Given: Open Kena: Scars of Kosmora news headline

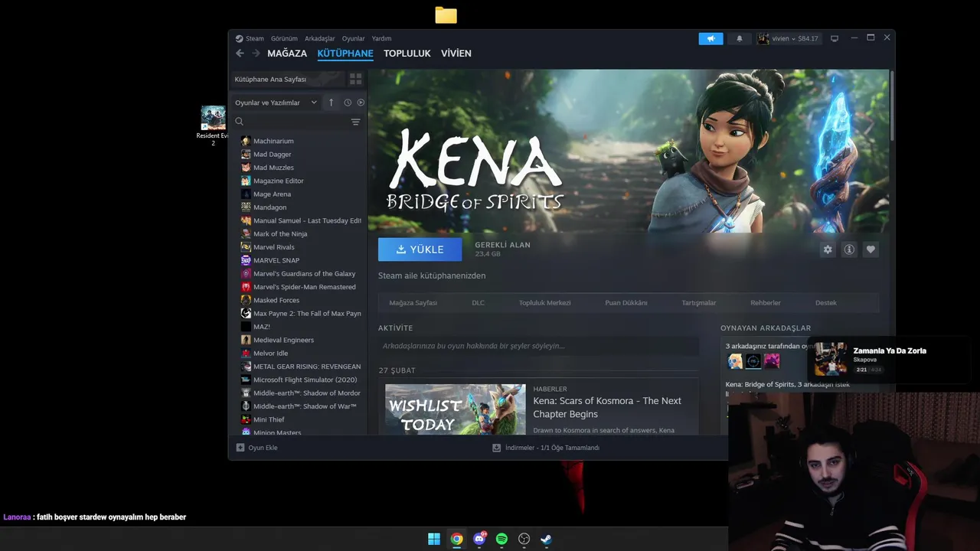Looking at the screenshot, I should (607, 407).
